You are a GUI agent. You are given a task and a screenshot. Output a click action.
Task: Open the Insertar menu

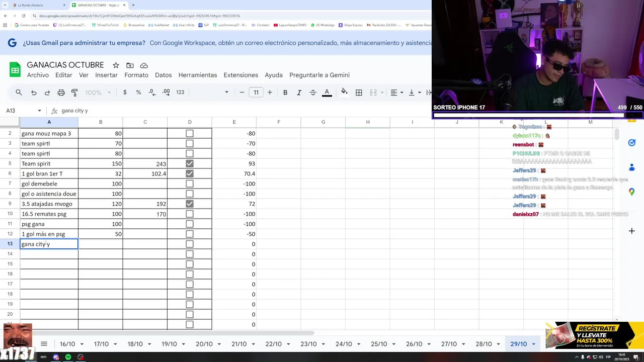(106, 75)
